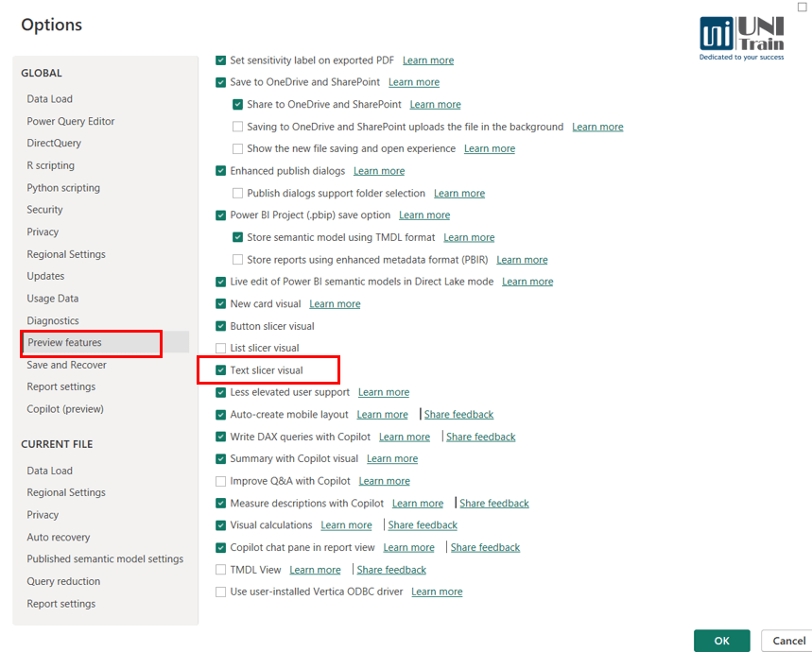The image size is (812, 652).
Task: Open Learn more for Enhanced publish dialogs
Action: [379, 171]
